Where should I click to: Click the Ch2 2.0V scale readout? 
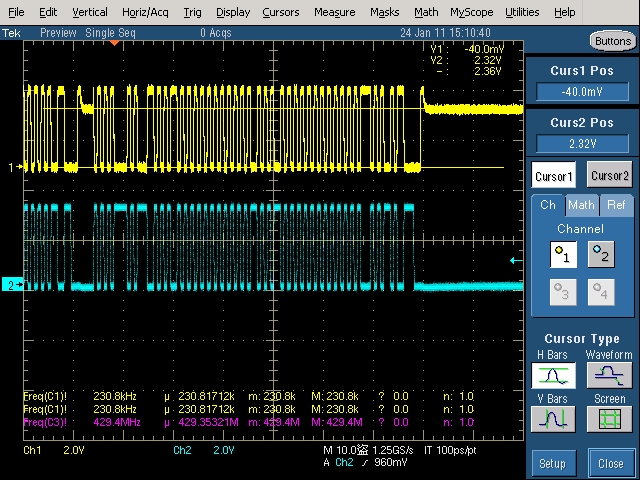coord(204,450)
